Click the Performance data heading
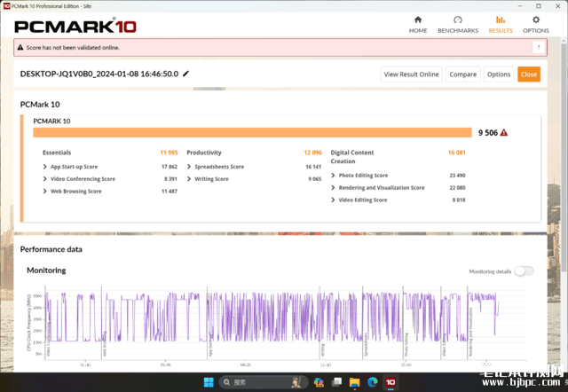 tap(51, 249)
